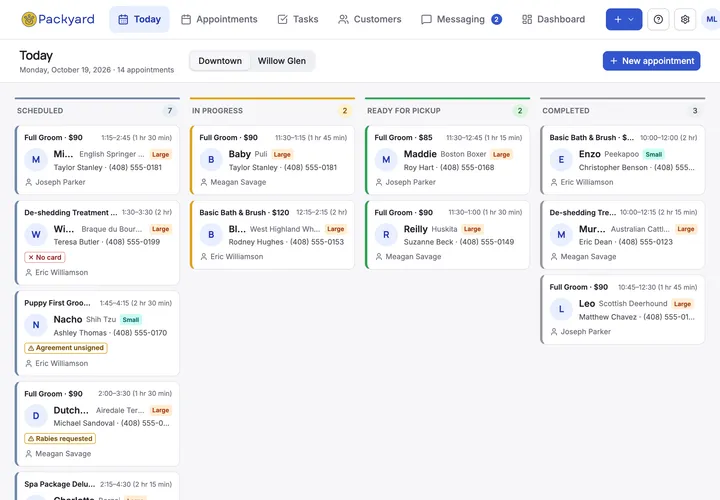Switch location to Downtown
Viewport: 720px width, 500px height.
[x=220, y=61]
